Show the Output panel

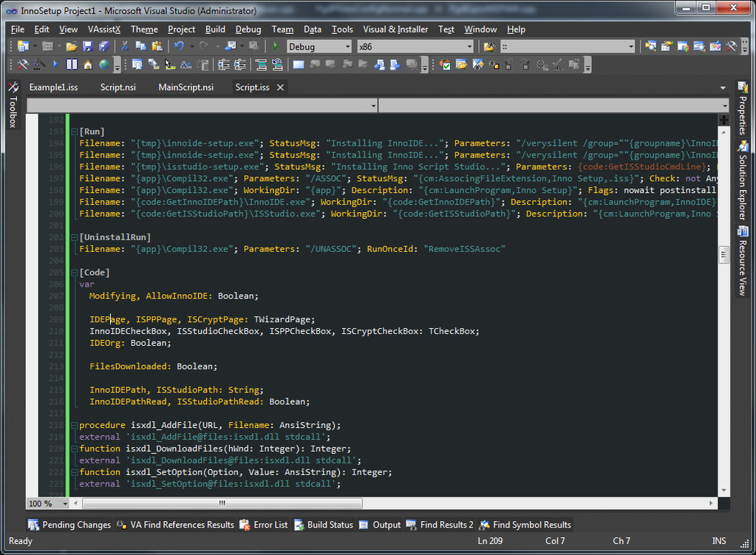click(381, 525)
